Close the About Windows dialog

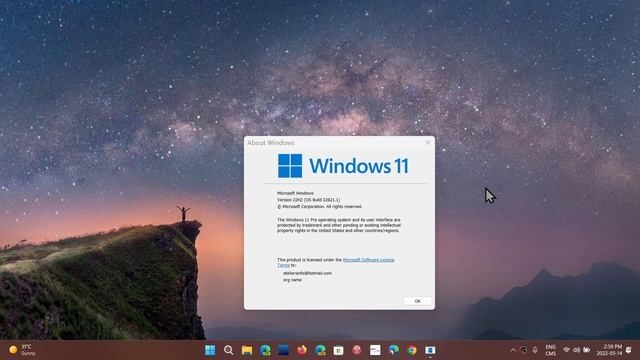click(428, 142)
